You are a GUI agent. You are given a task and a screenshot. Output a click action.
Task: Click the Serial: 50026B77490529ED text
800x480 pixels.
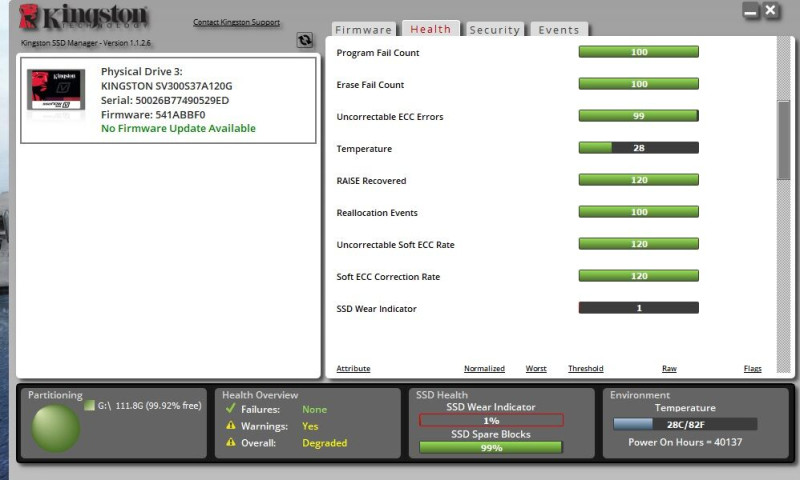click(x=165, y=100)
